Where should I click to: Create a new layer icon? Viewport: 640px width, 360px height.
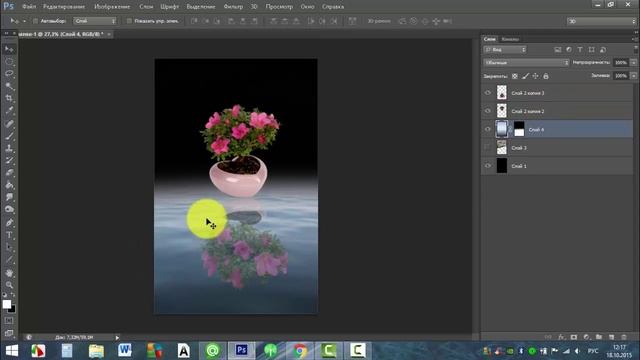pos(611,337)
